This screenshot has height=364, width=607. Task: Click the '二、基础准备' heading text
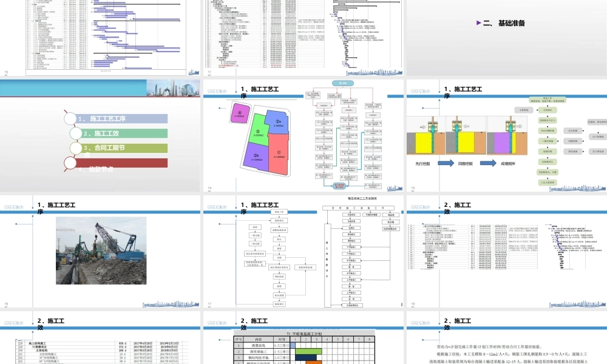(x=504, y=23)
